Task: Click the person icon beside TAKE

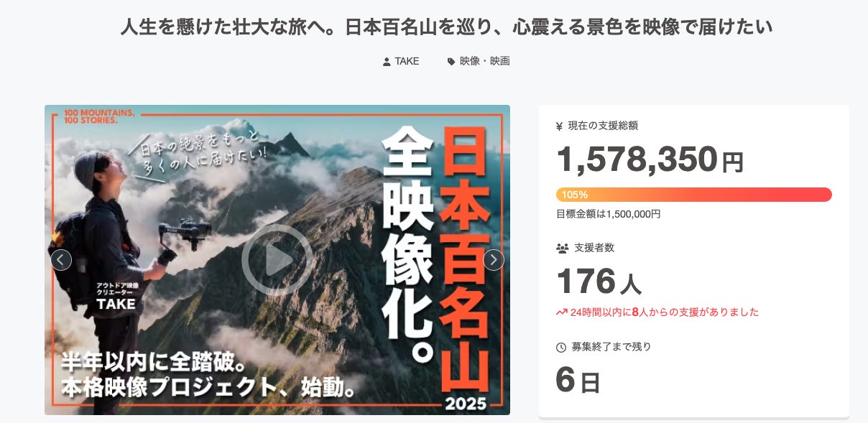Action: 387,62
